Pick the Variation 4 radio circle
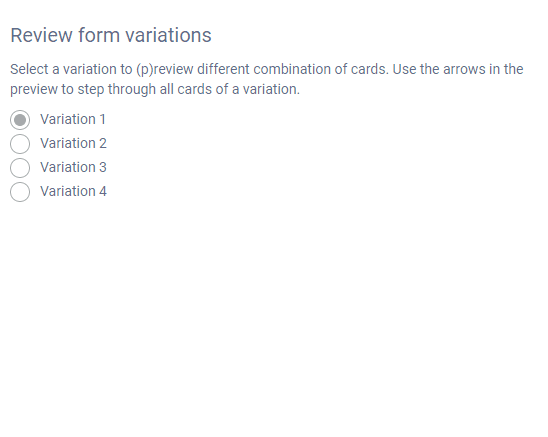The image size is (548, 437). click(x=20, y=192)
